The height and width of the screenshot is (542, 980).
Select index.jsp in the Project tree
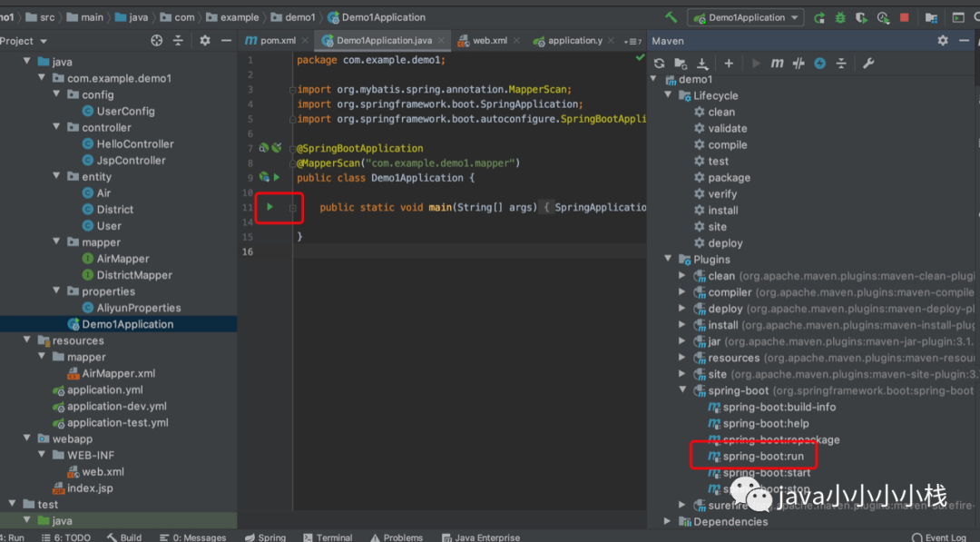point(90,488)
